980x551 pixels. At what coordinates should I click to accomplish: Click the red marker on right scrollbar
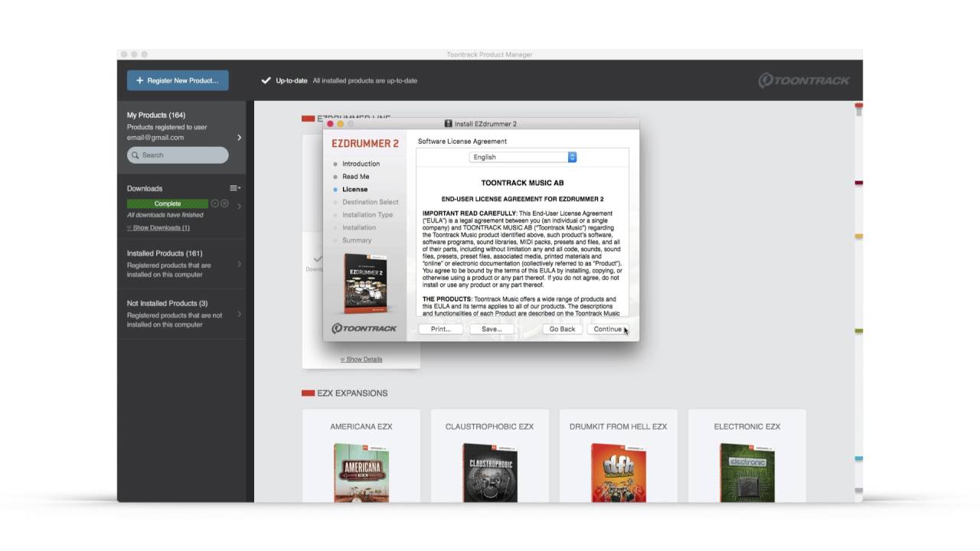[x=859, y=106]
